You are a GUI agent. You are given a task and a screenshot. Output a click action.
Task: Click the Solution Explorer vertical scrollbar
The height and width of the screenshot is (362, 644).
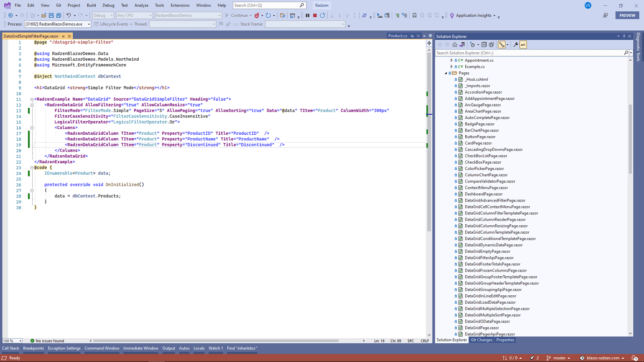click(x=630, y=139)
